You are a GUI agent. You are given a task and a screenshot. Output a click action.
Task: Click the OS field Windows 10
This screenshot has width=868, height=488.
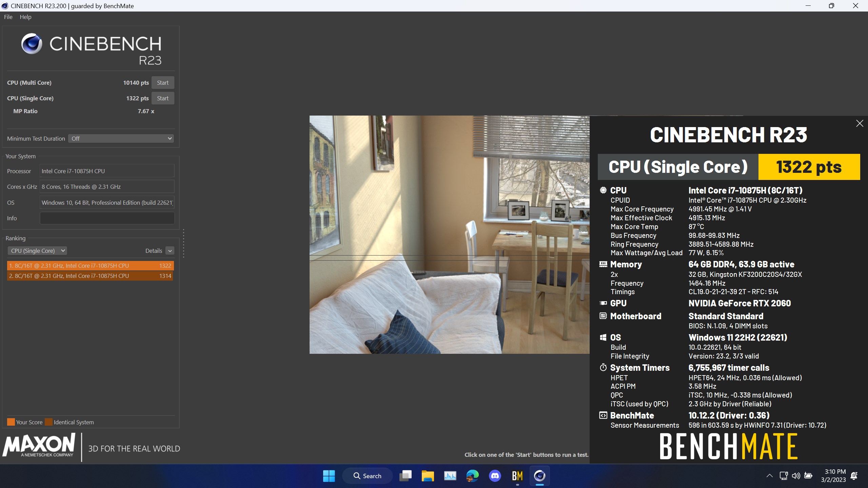pyautogui.click(x=107, y=203)
